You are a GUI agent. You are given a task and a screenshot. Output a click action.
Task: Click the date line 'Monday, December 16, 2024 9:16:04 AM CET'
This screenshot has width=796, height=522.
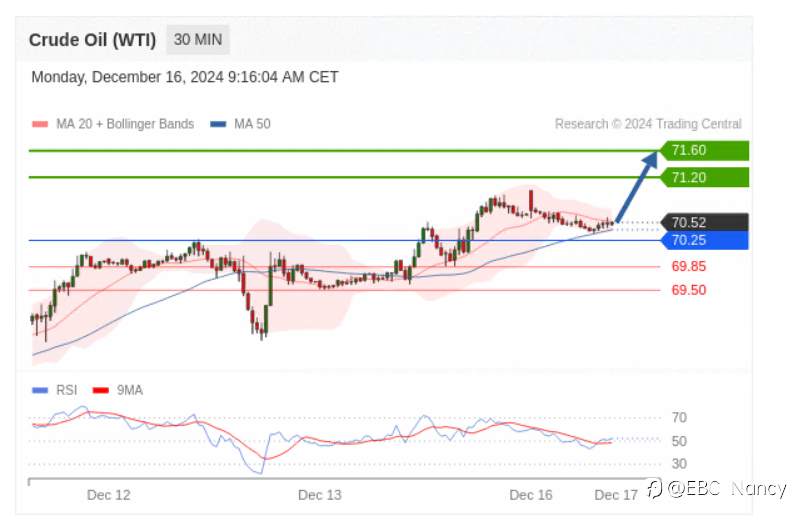185,77
